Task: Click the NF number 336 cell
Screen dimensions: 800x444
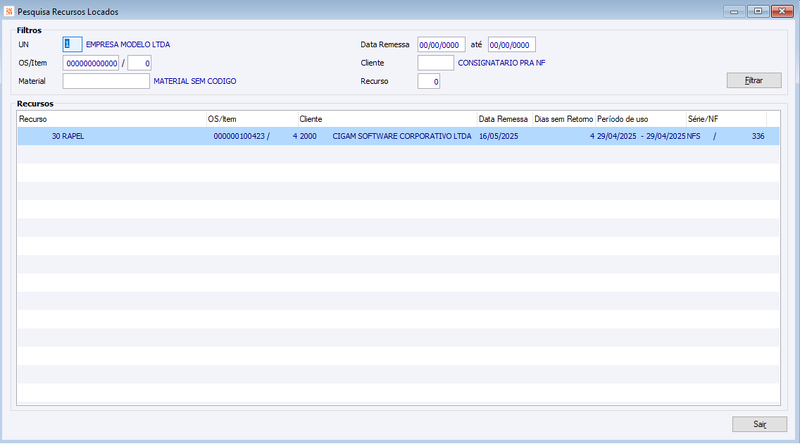Action: [x=758, y=136]
